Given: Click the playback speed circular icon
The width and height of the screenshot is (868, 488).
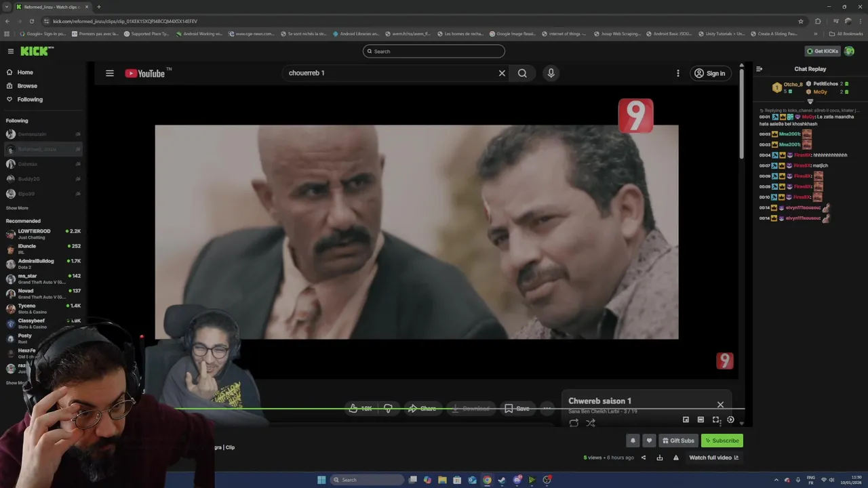Looking at the screenshot, I should tap(730, 420).
